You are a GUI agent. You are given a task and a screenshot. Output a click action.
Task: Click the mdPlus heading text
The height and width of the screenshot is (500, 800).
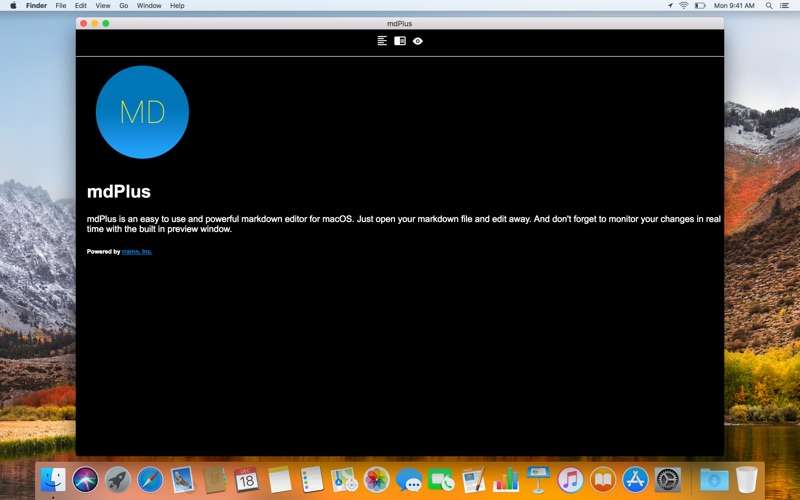119,192
